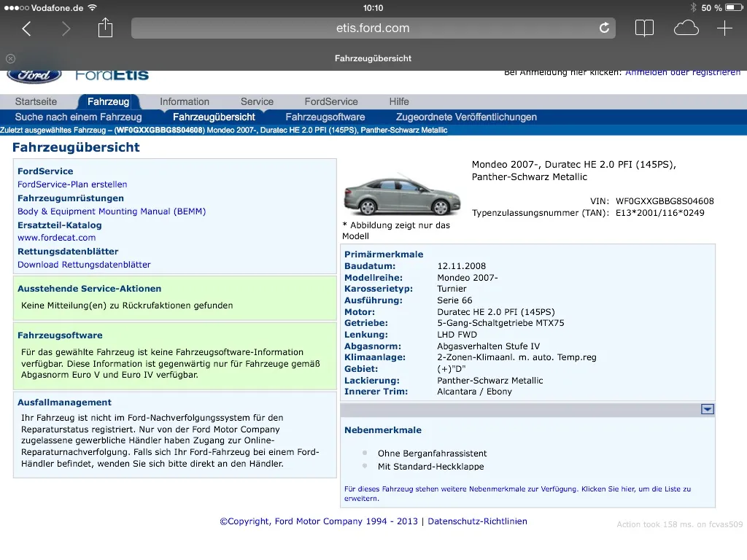Expand the additional Nebenmerkmale list link
Image resolution: width=747 pixels, height=560 pixels.
pyautogui.click(x=517, y=494)
